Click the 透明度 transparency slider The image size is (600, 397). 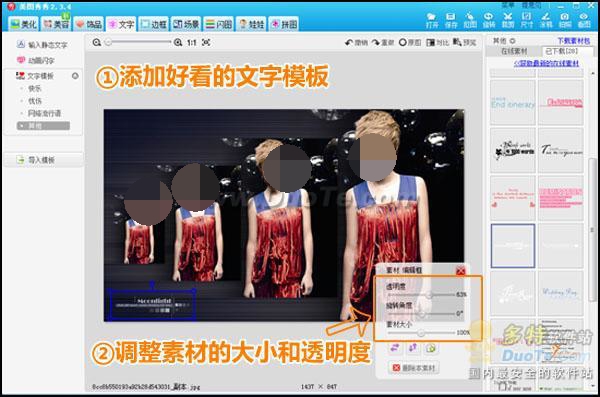point(421,295)
